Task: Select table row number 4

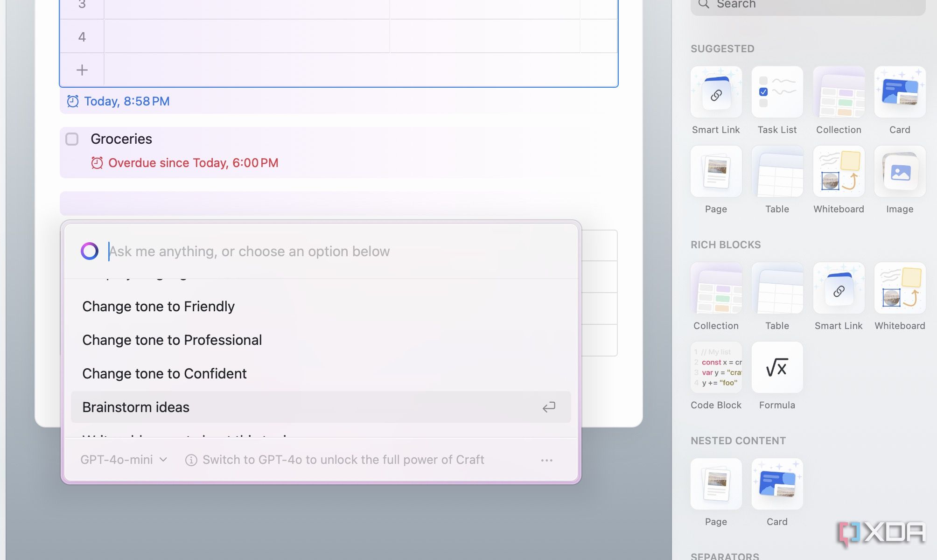Action: pos(82,37)
